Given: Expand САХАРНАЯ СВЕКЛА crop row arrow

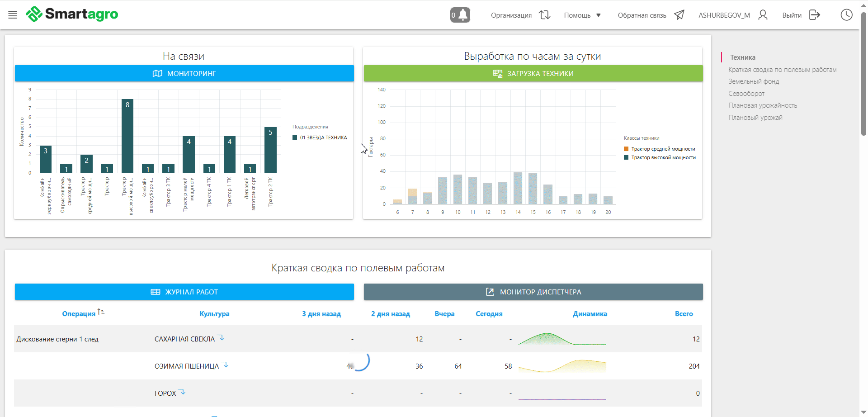Looking at the screenshot, I should [221, 337].
